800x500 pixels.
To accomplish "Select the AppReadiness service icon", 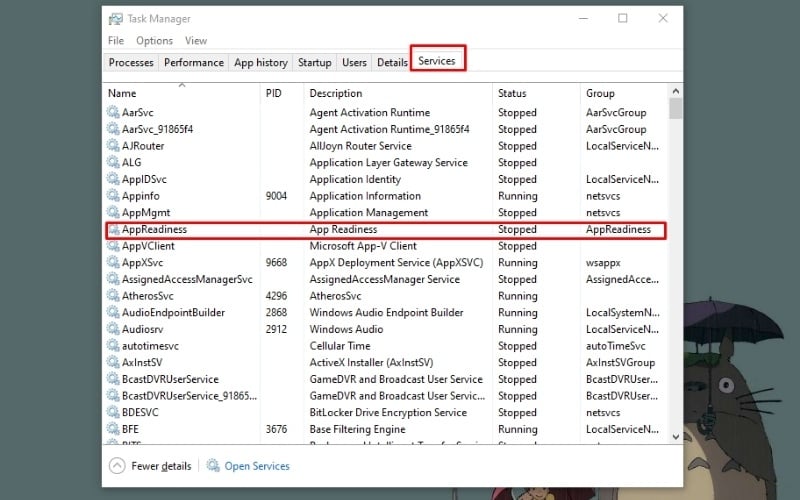I will click(x=113, y=230).
